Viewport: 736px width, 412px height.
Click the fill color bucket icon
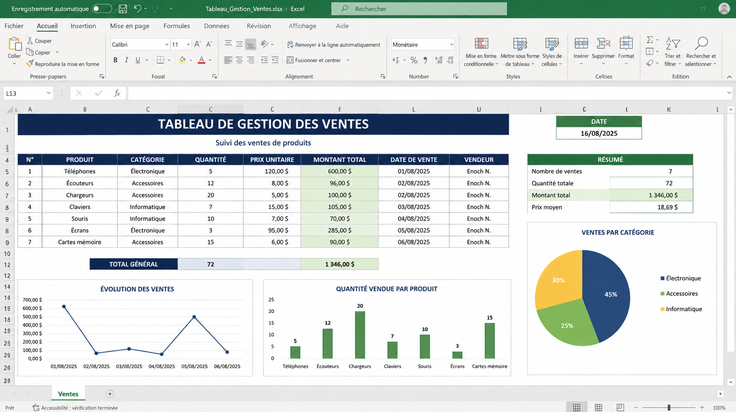[x=182, y=60]
